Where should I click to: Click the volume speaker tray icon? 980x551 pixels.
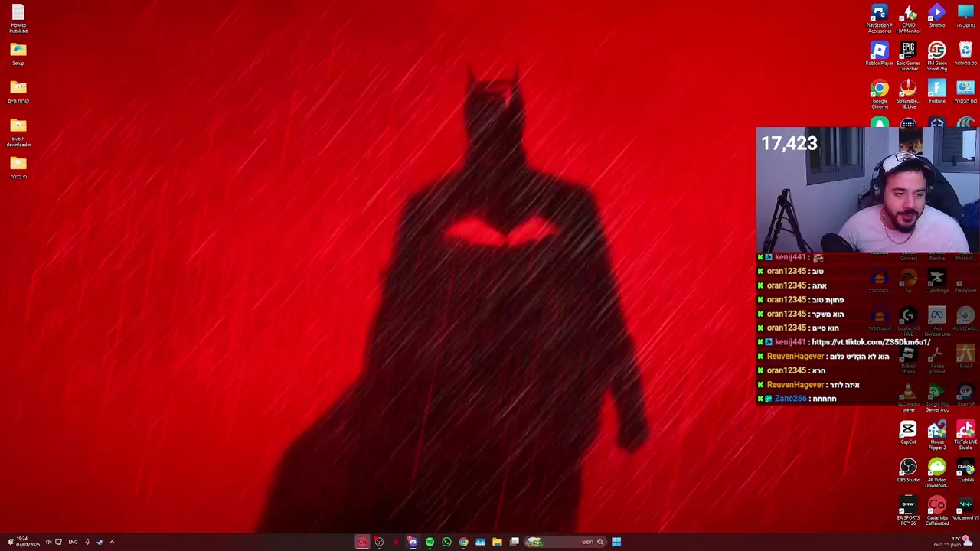[x=47, y=542]
